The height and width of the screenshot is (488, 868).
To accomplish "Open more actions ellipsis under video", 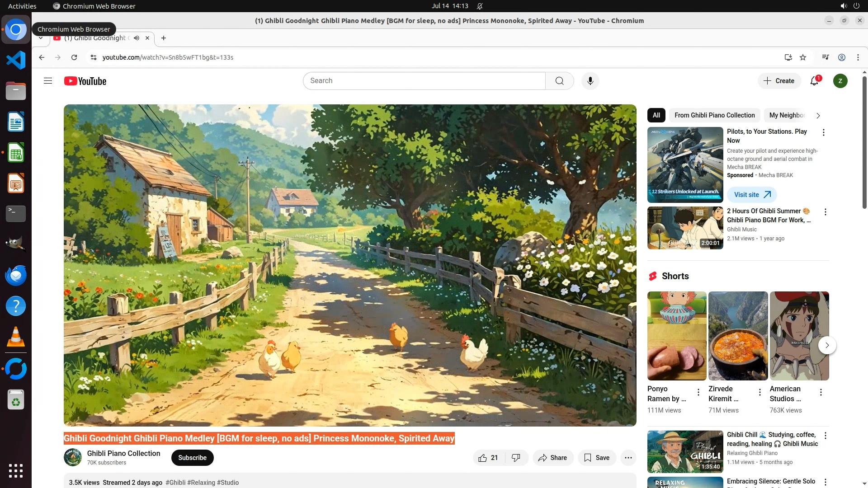I will tap(628, 458).
